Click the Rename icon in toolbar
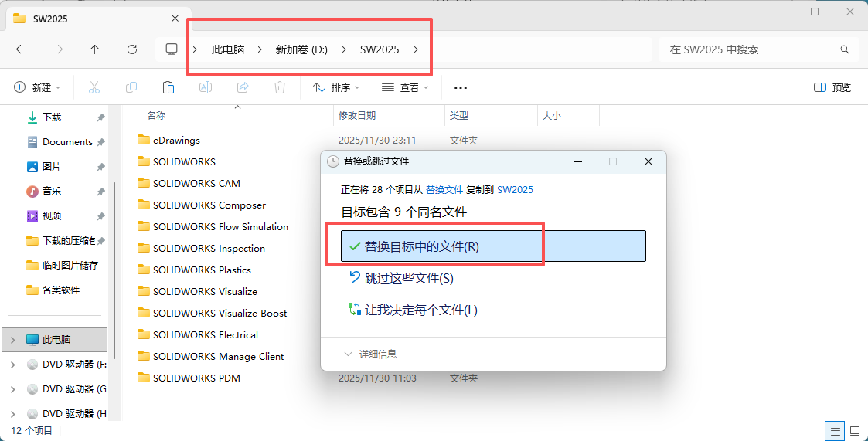The height and width of the screenshot is (441, 868). pyautogui.click(x=206, y=87)
